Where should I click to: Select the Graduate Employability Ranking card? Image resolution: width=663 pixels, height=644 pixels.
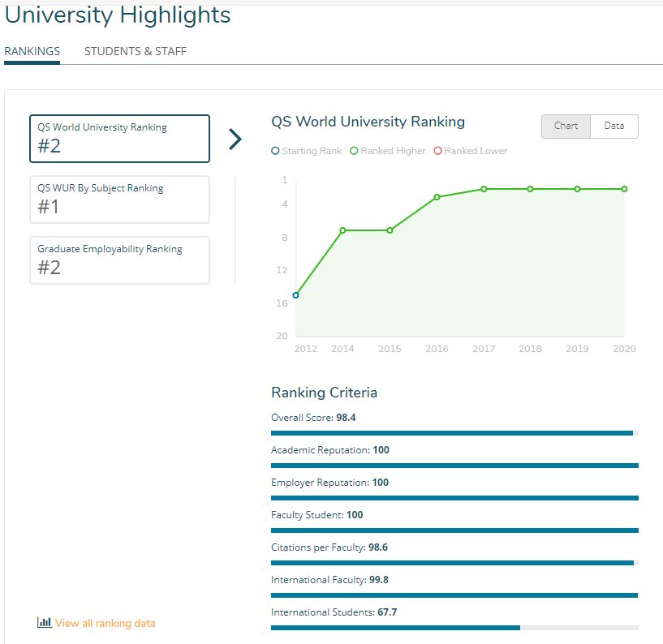[119, 260]
